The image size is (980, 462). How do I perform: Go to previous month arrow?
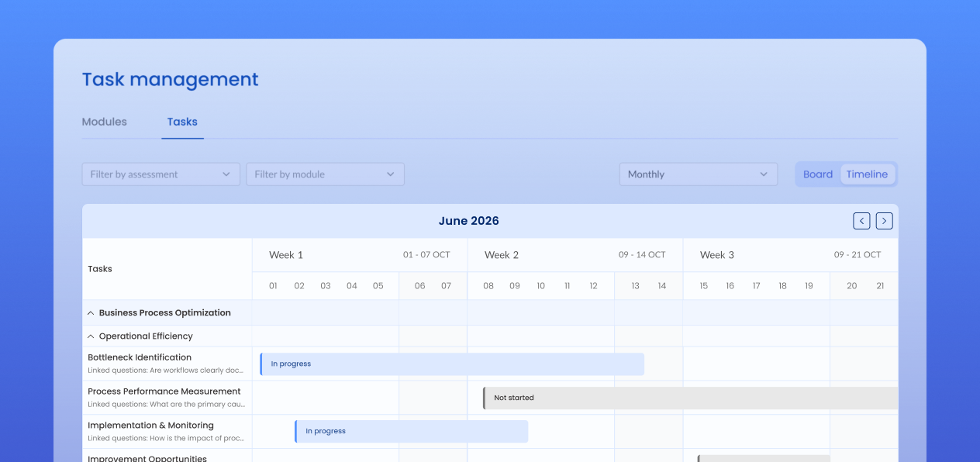(x=861, y=221)
